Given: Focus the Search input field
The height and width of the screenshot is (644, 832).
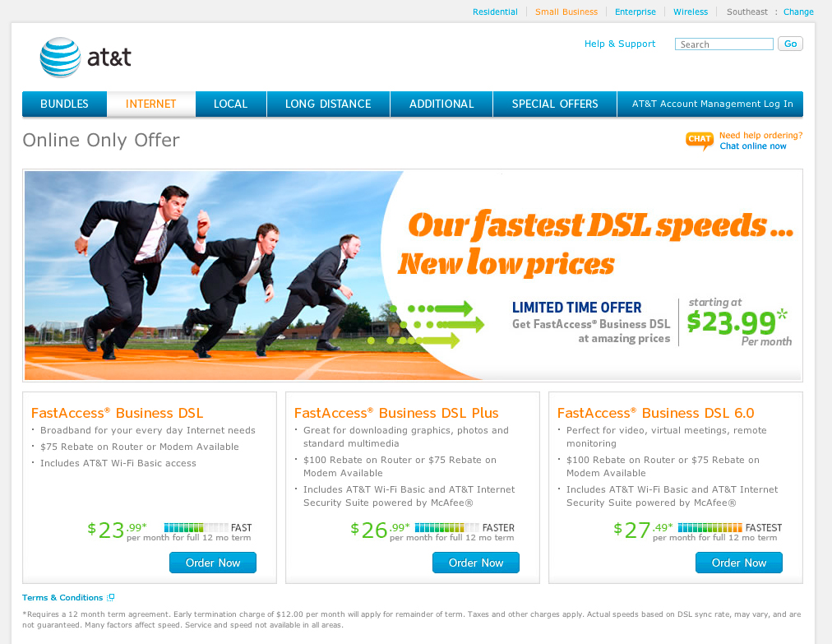Looking at the screenshot, I should pyautogui.click(x=723, y=44).
